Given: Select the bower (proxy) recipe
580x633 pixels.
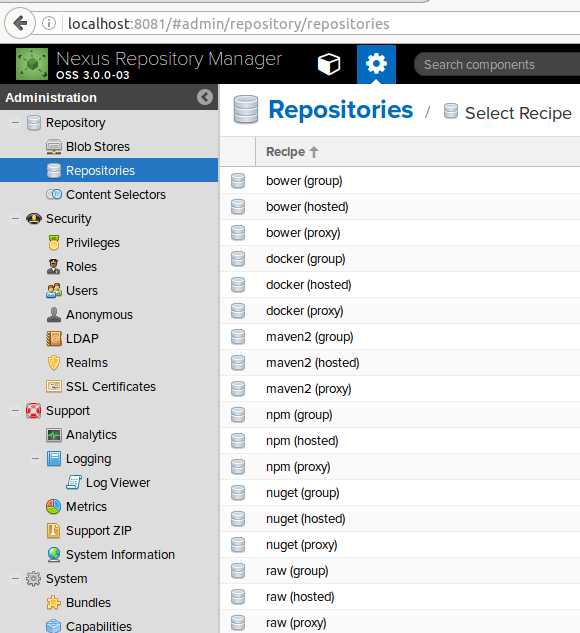Looking at the screenshot, I should tap(303, 233).
